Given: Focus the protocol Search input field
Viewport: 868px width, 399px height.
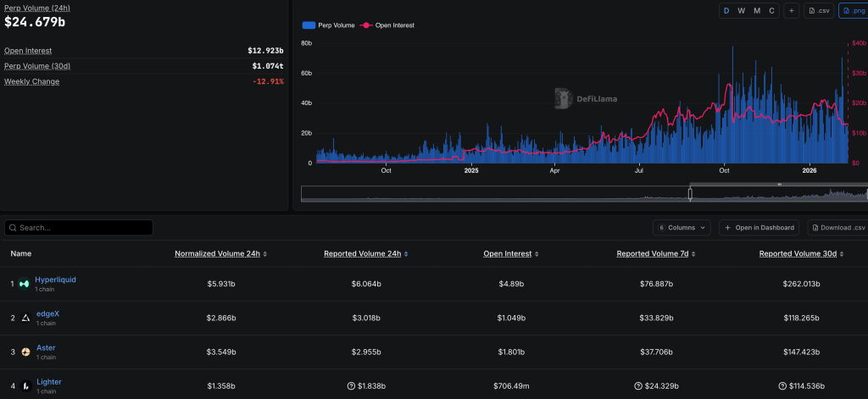Looking at the screenshot, I should pos(79,228).
